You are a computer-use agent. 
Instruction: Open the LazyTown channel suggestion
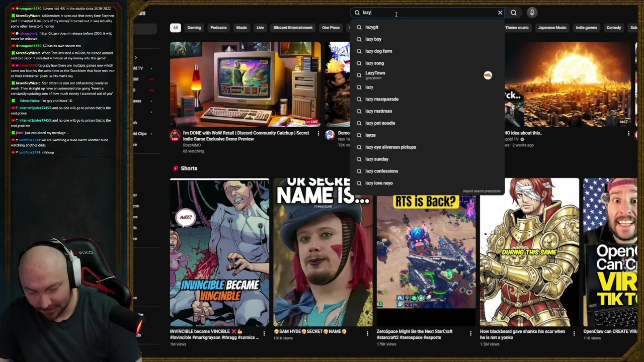(428, 75)
